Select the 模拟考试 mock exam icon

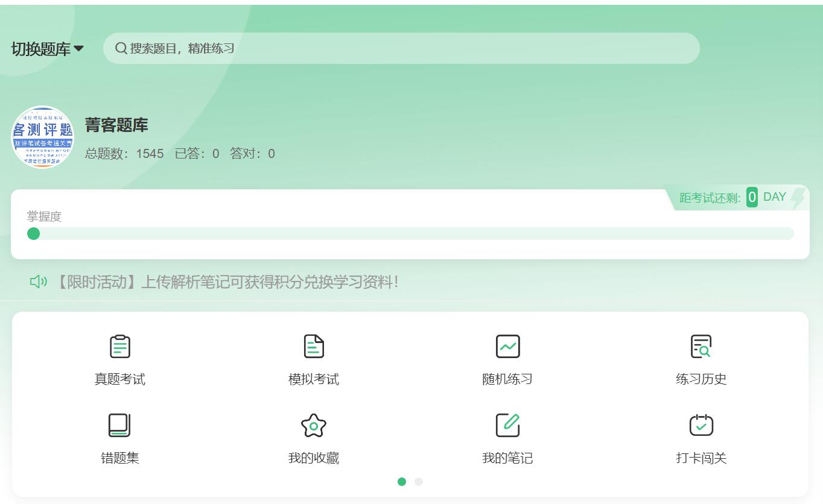pos(313,347)
